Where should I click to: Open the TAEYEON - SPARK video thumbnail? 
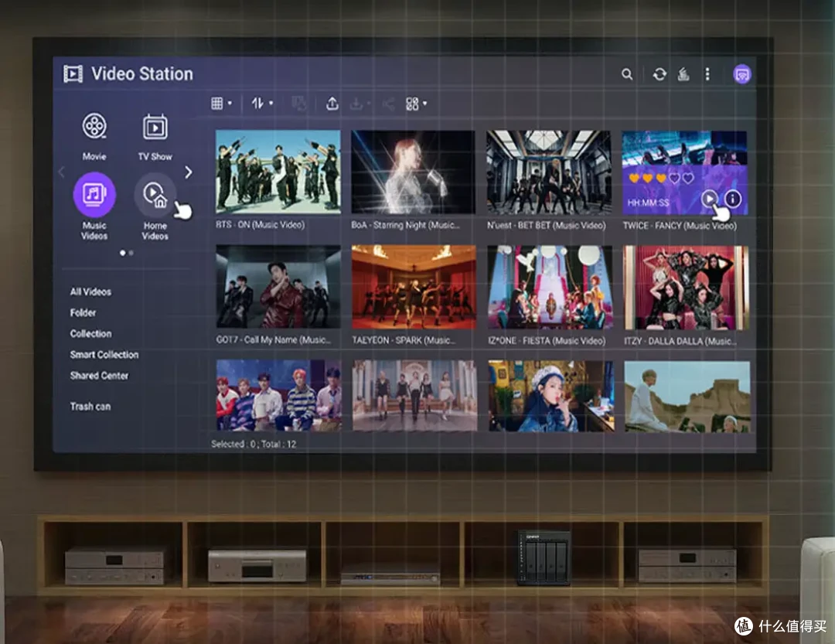pos(414,287)
